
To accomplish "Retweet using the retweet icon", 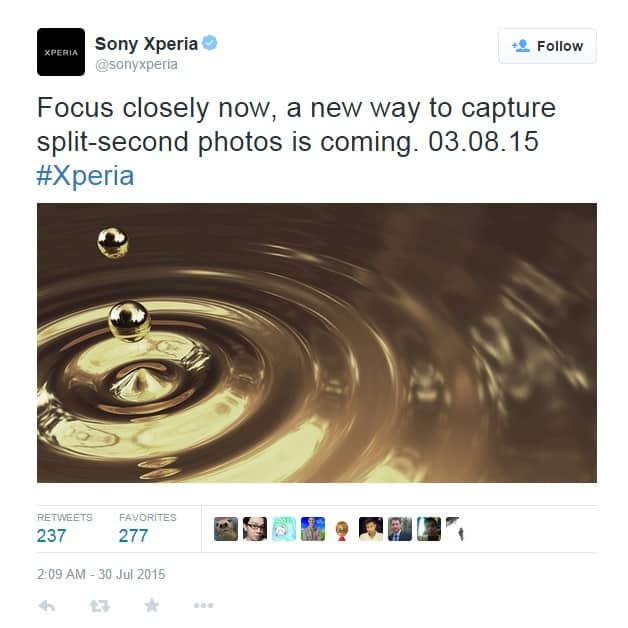I will 99,606.
